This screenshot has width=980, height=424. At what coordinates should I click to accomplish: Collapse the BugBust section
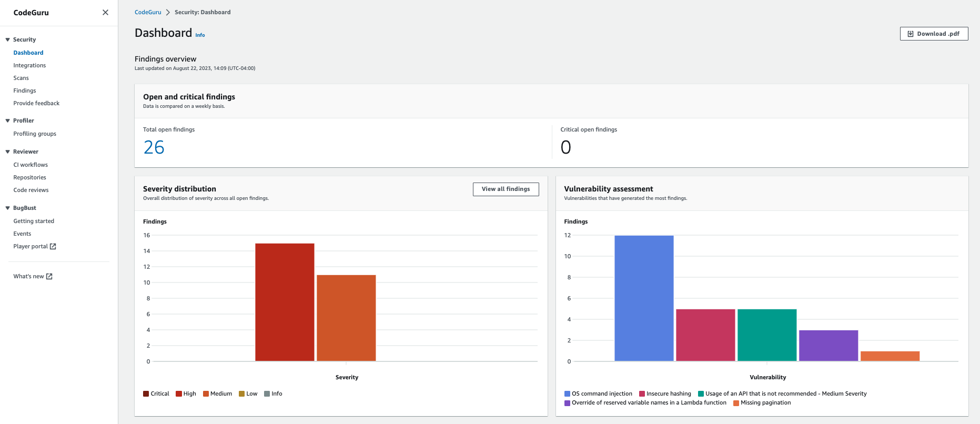click(x=8, y=208)
